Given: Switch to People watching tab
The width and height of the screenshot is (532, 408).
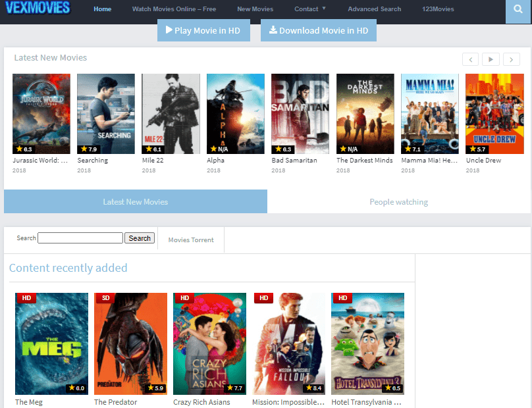Looking at the screenshot, I should (x=398, y=201).
